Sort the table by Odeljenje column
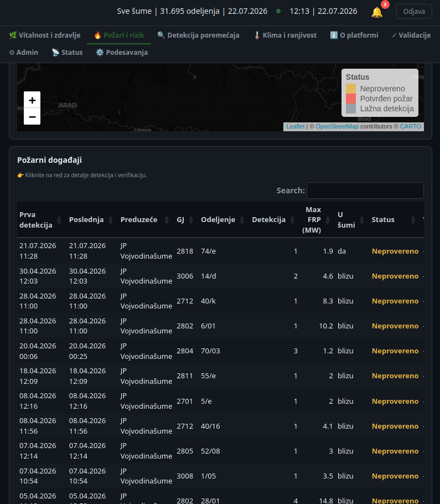This screenshot has height=504, width=440. (222, 220)
